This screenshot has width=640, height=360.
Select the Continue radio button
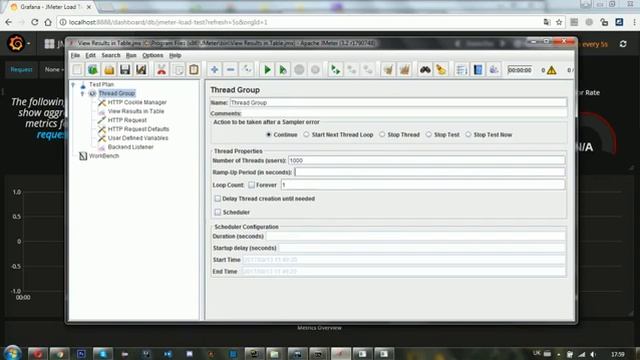coord(269,135)
